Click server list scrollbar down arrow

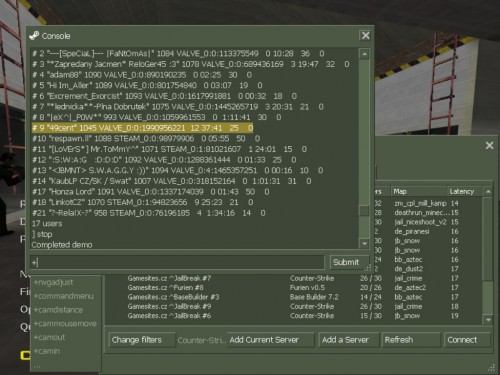click(x=488, y=320)
